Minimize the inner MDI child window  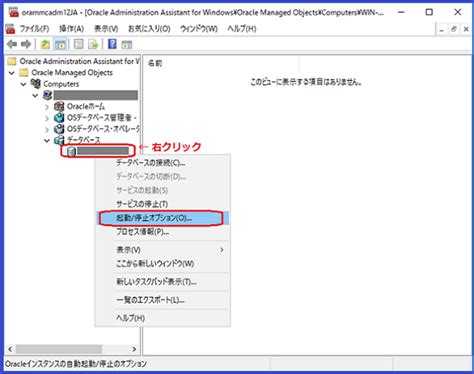tap(441, 29)
